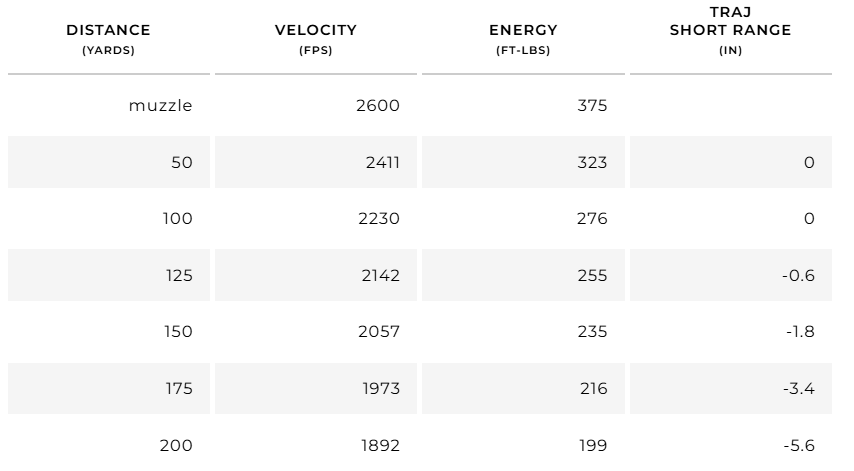Image resolution: width=854 pixels, height=471 pixels.
Task: Click the 2230 velocity value
Action: click(x=379, y=218)
